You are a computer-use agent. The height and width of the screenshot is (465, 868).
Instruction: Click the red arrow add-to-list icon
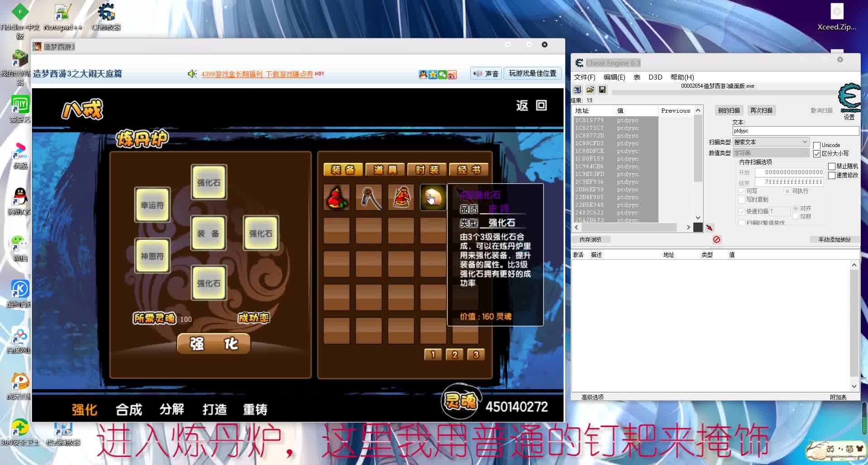tap(709, 228)
